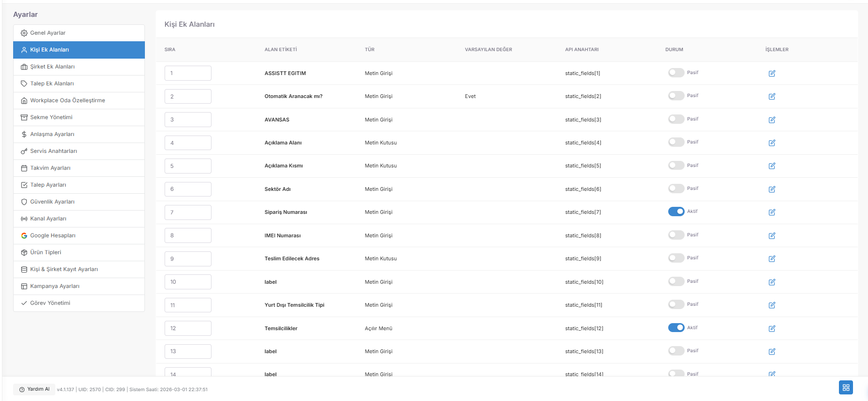Click static_fields[7] API key text
Screen dimensions: 868x401
pyautogui.click(x=583, y=212)
